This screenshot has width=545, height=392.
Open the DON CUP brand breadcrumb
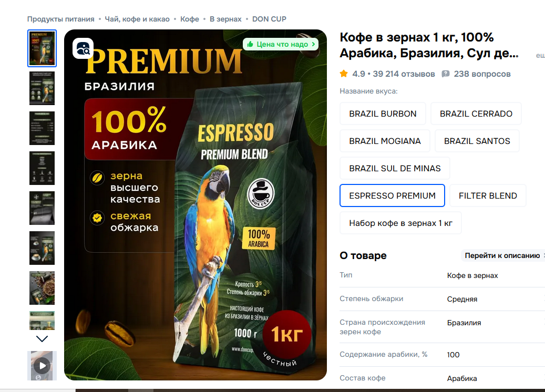pyautogui.click(x=269, y=19)
